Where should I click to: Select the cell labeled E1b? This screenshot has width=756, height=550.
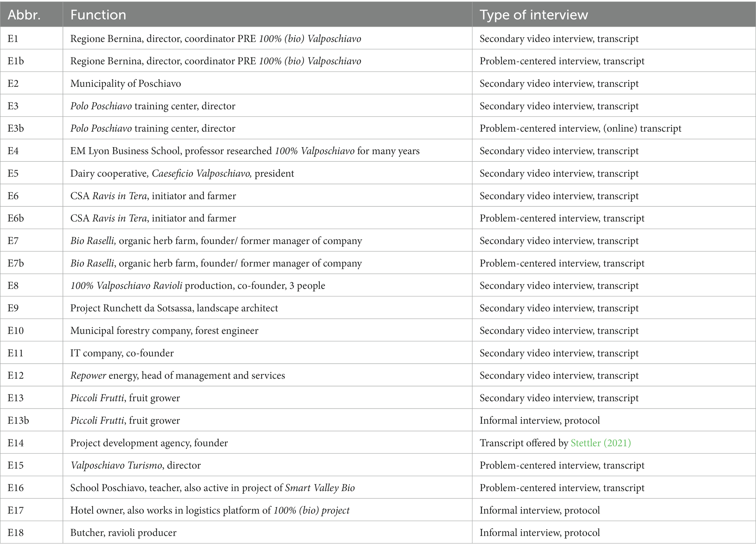coord(31,61)
